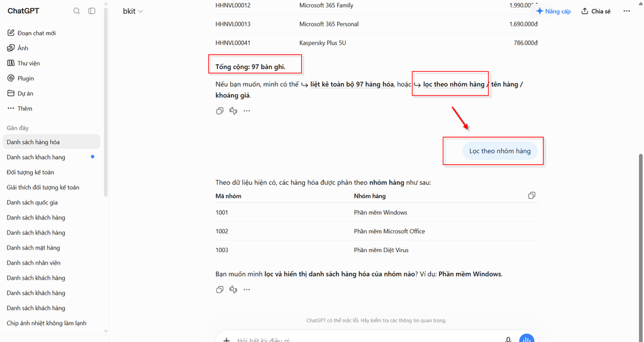The height and width of the screenshot is (342, 644).
Task: Click table cell 1002
Action: 222,231
